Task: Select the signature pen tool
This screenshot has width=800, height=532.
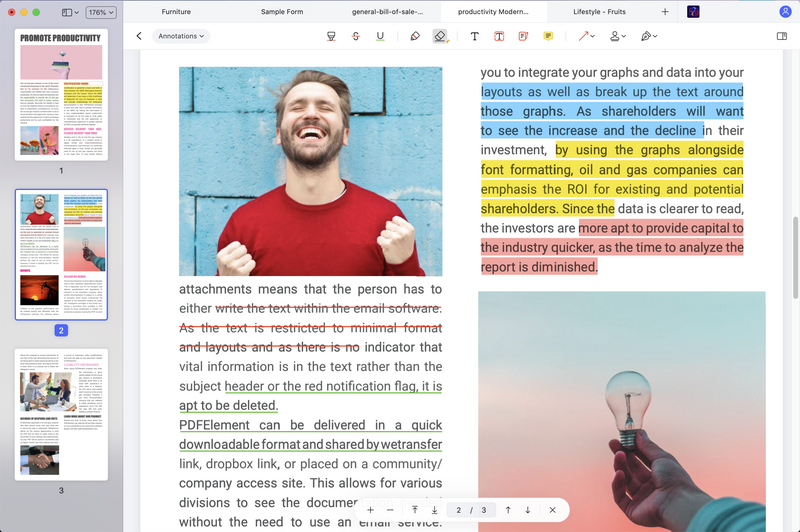Action: tap(646, 36)
